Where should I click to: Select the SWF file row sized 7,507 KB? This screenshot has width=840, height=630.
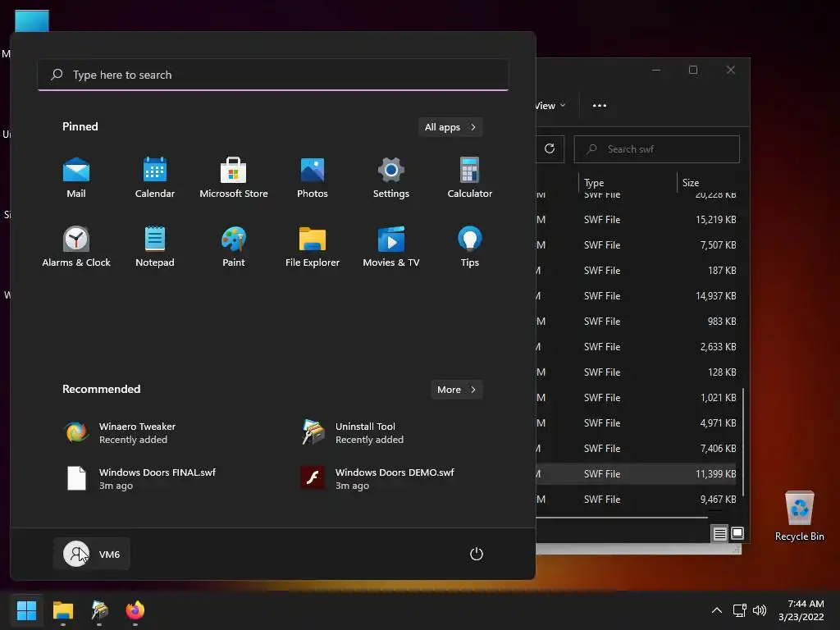pos(637,244)
